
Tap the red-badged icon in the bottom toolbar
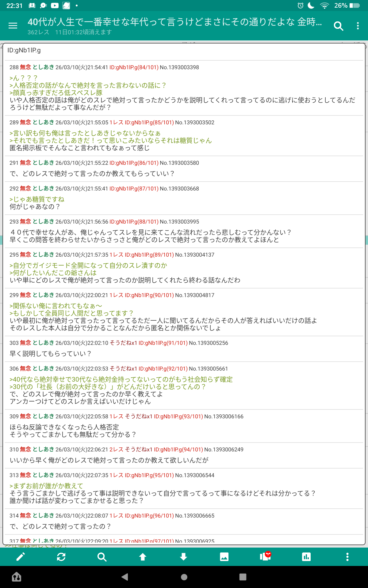point(265,556)
